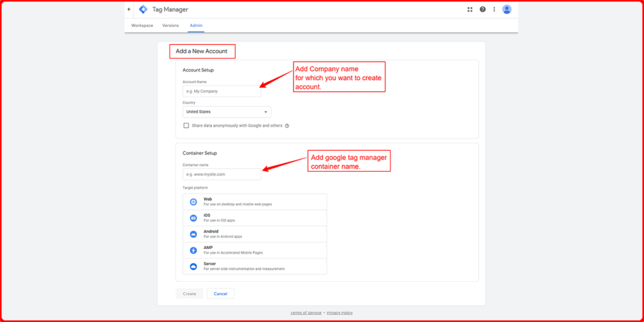Click the Target platform label
Image resolution: width=644 pixels, height=322 pixels.
click(x=195, y=187)
